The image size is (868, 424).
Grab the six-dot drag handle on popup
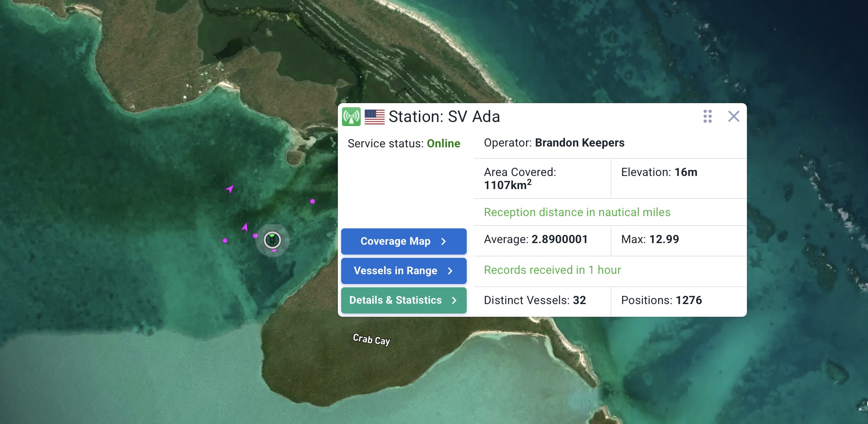pyautogui.click(x=707, y=116)
